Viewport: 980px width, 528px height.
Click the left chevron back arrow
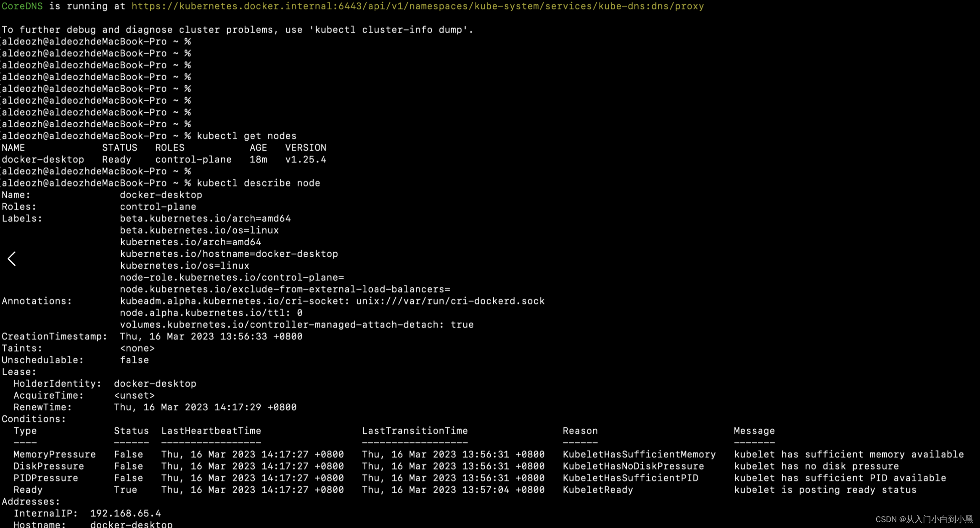[x=12, y=259]
